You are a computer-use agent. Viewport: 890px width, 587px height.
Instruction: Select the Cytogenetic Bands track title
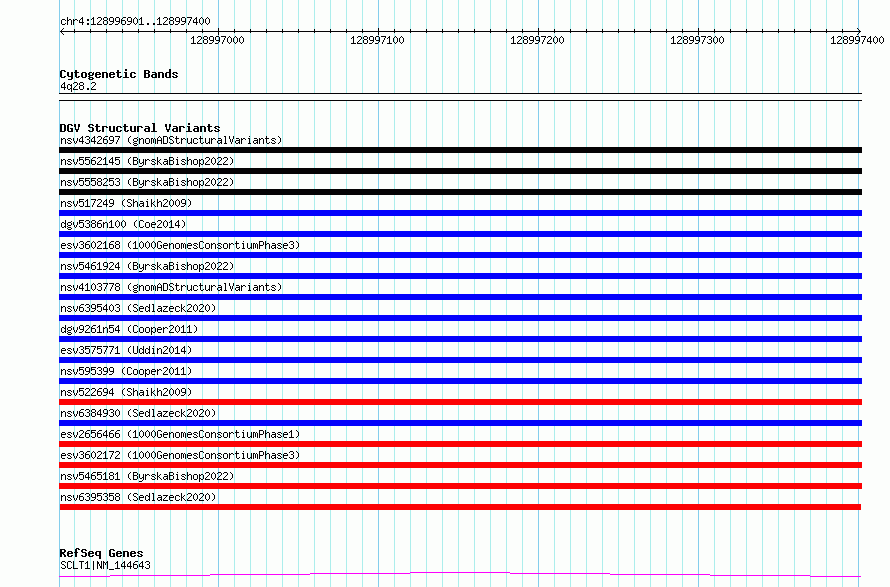(x=119, y=74)
